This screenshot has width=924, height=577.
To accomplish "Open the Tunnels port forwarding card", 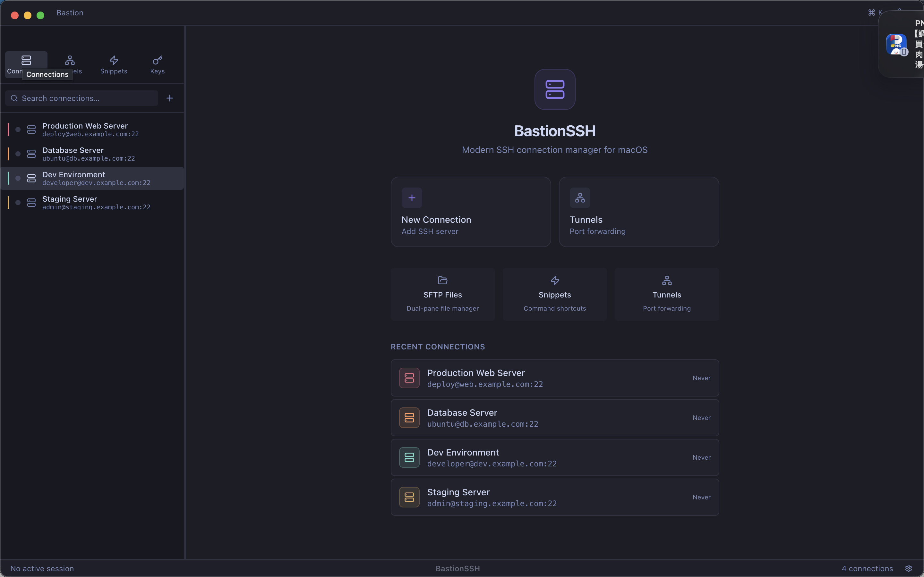I will 639,212.
